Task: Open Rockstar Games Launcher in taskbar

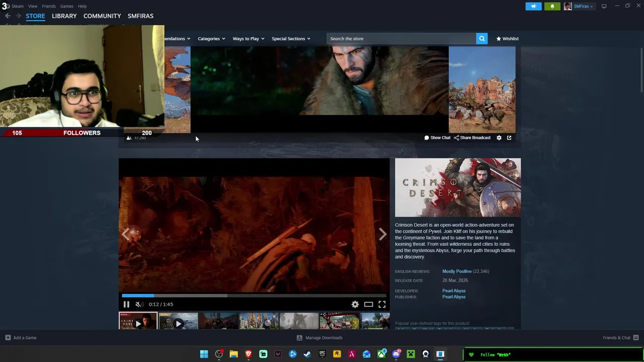Action: coord(337,354)
